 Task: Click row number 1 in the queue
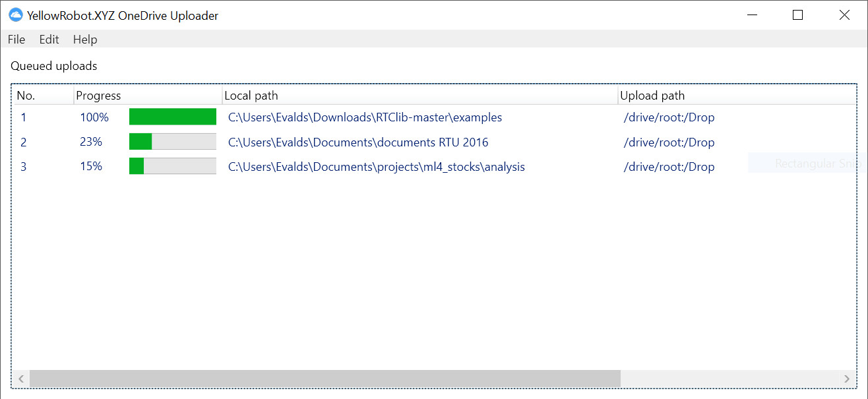tap(24, 117)
